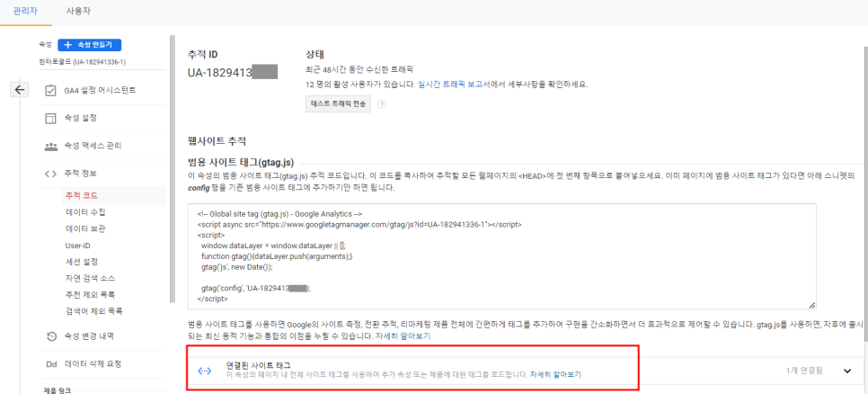Click the code box resize handle
The width and height of the screenshot is (868, 394).
812,304
